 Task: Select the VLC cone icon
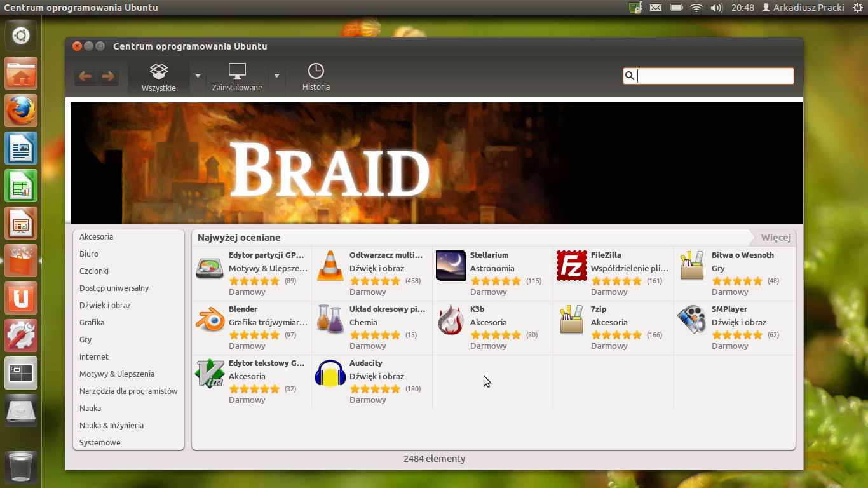click(x=330, y=266)
